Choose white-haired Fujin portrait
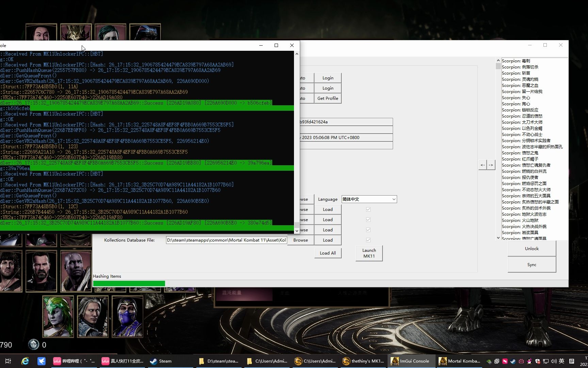The height and width of the screenshot is (368, 588). click(93, 317)
